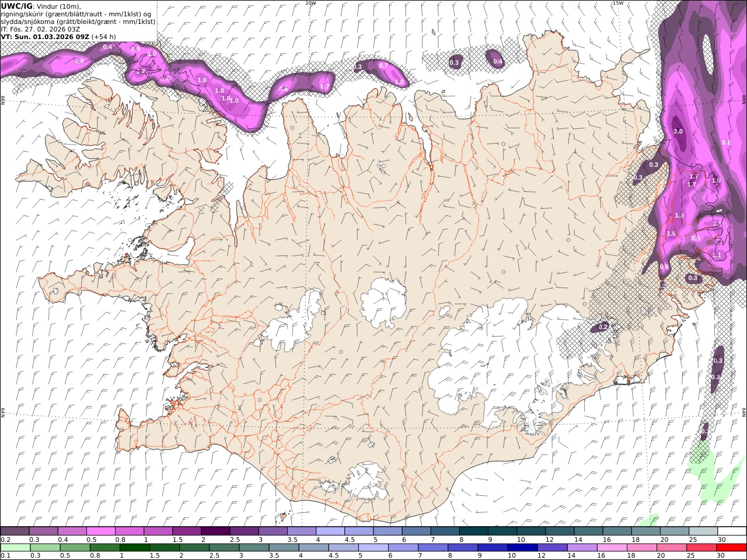Select lavender swatch labeled 14 in lower legend
This screenshot has height=560, width=747.
coord(582,547)
